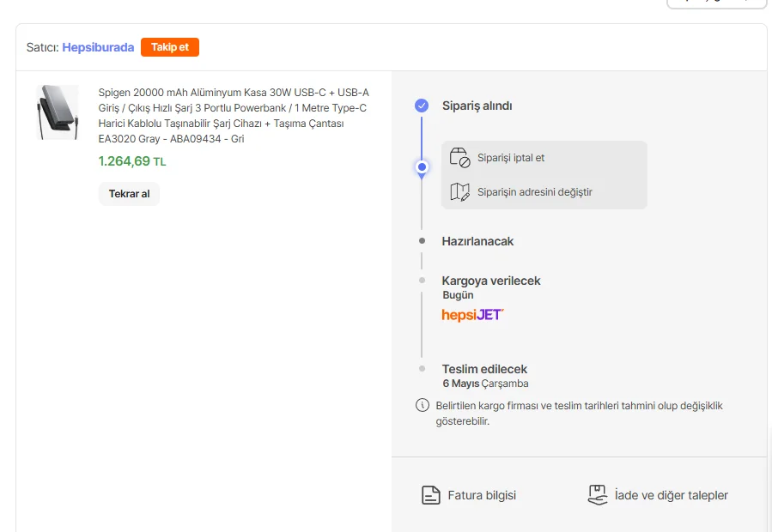
Task: Open the Spigen powerbank product thumbnail
Action: 58,112
